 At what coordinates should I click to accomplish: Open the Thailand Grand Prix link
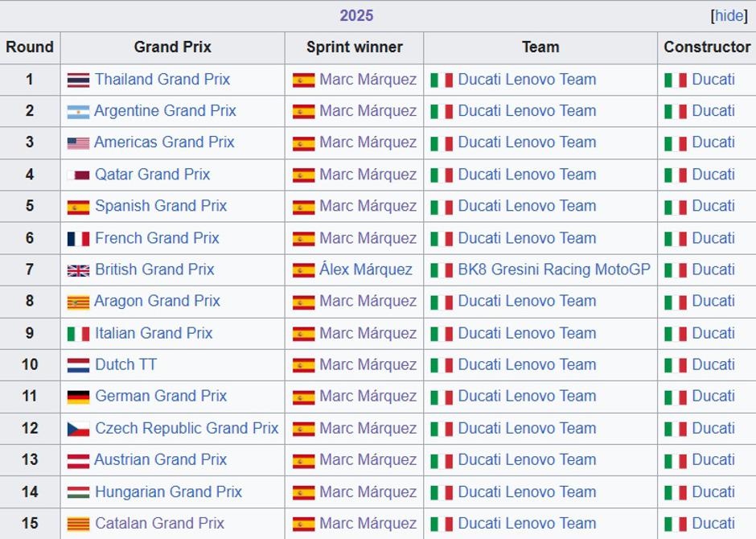tap(162, 79)
